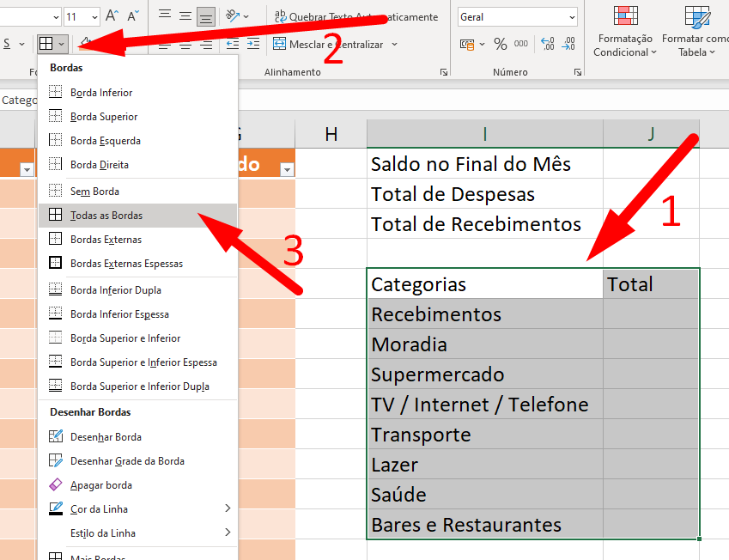The image size is (729, 560).
Task: Select Borda Esquerda menu entry
Action: click(x=138, y=141)
